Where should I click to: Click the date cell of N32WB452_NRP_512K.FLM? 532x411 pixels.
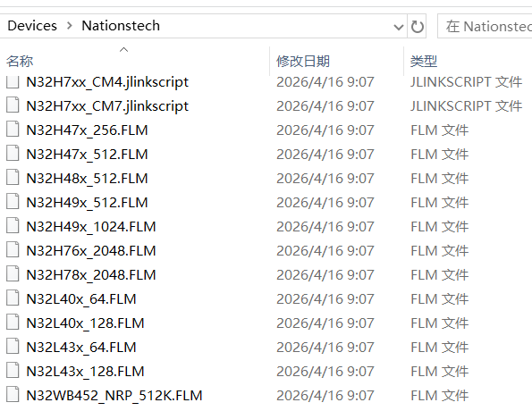coord(325,396)
